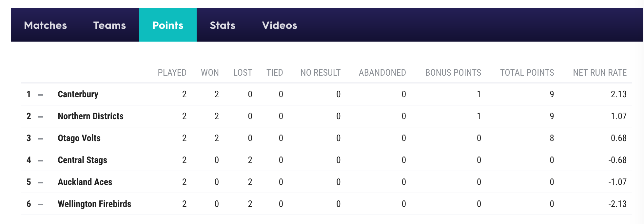Open the Auckland Aces team entry
The width and height of the screenshot is (644, 224).
(x=85, y=182)
